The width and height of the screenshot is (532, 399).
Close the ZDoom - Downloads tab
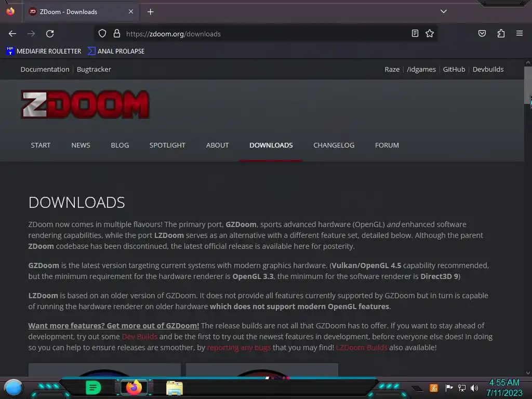coord(130,11)
